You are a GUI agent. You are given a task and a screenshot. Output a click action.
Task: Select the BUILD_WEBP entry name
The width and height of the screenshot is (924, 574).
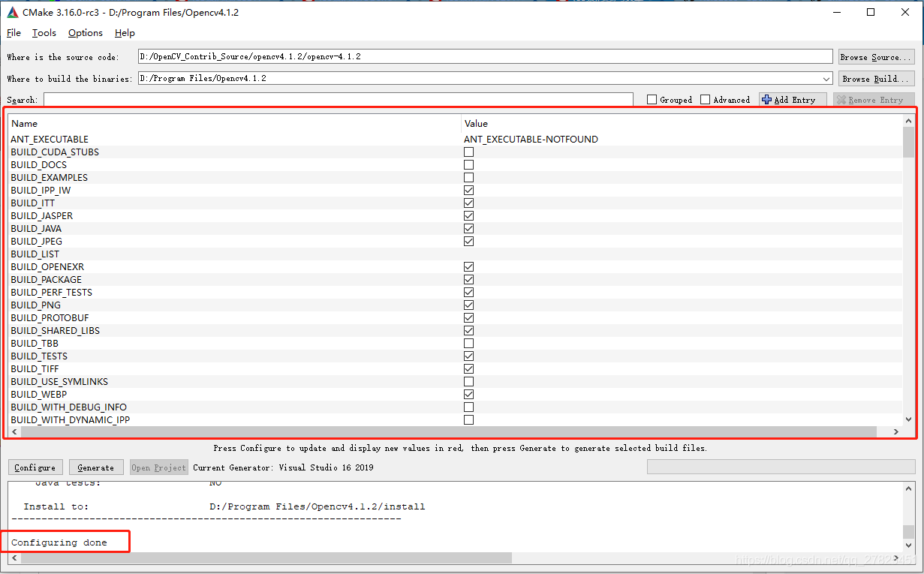click(39, 395)
